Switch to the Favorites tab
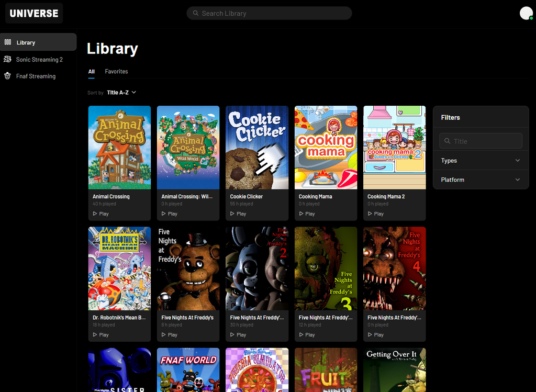The height and width of the screenshot is (392, 536). [116, 71]
